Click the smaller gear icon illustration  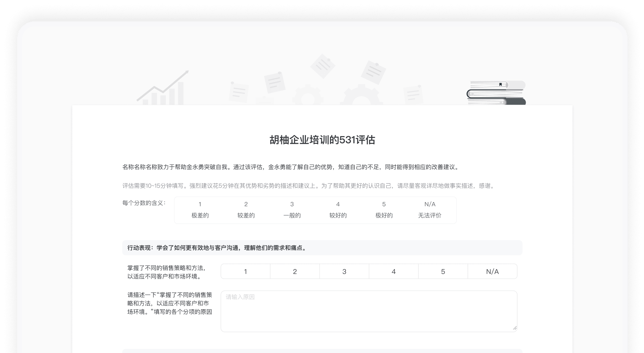coord(308,99)
